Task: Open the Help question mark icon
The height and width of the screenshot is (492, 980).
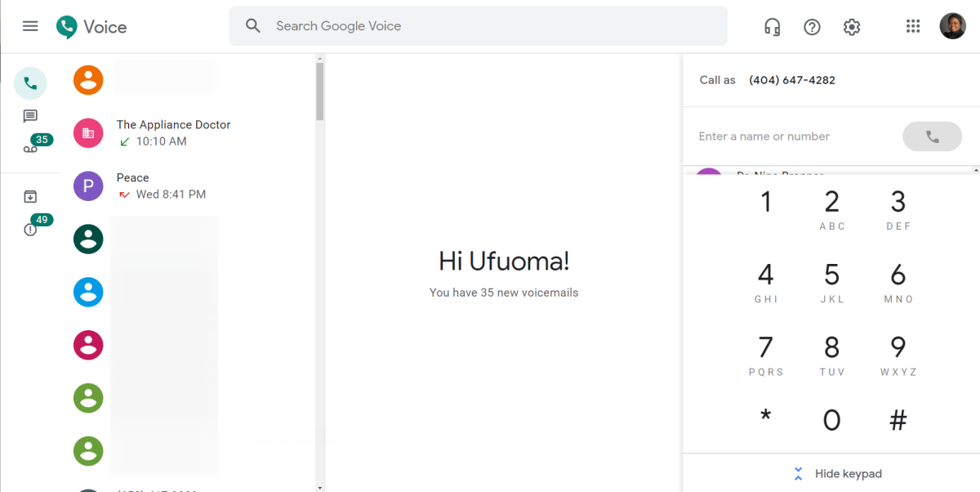Action: [x=812, y=27]
